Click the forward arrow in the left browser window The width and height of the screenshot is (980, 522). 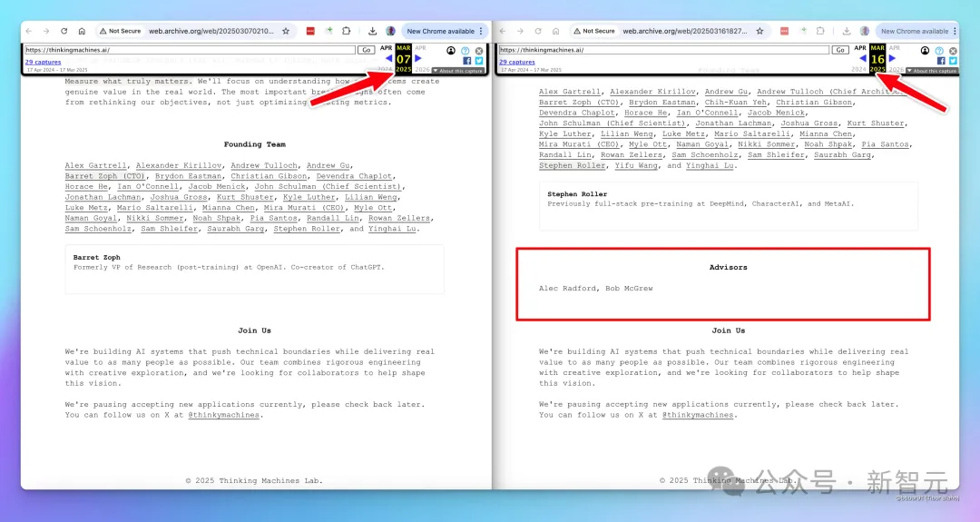point(46,31)
